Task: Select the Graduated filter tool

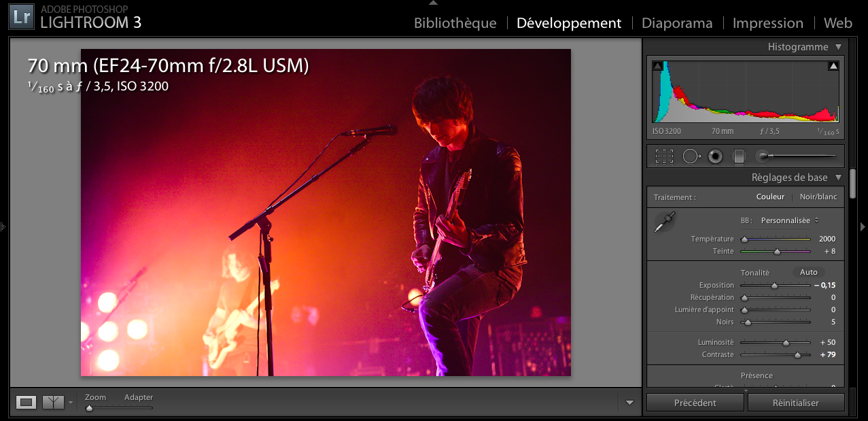Action: coord(738,156)
